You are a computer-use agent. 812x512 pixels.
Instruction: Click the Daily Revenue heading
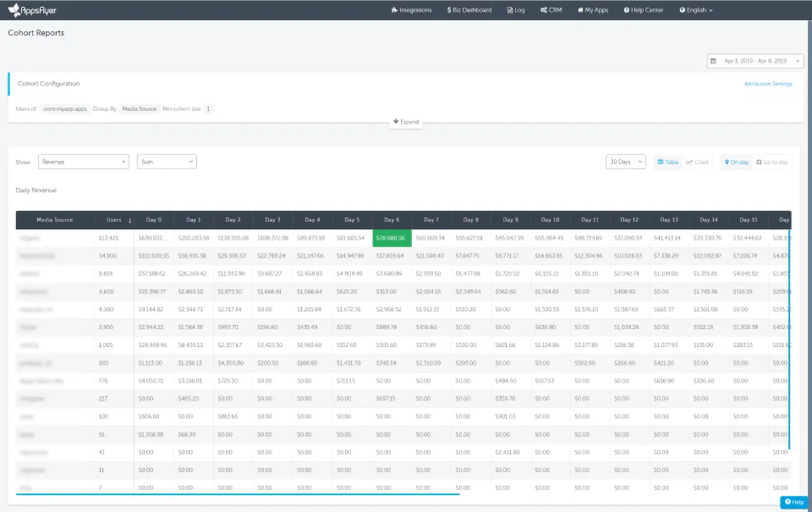coord(36,190)
